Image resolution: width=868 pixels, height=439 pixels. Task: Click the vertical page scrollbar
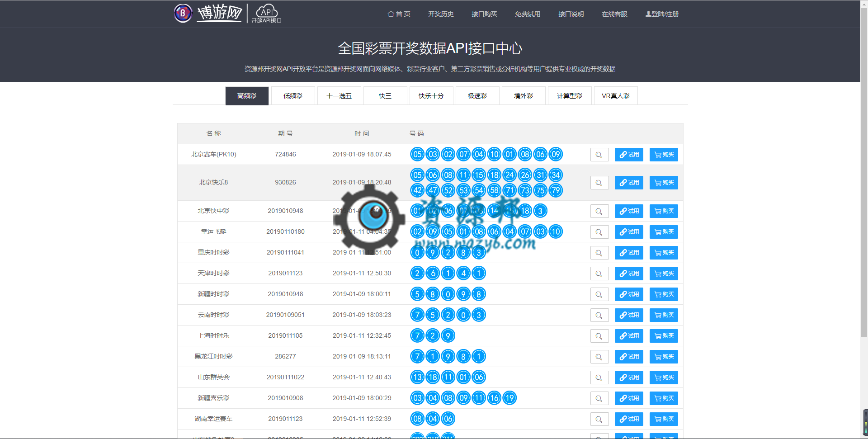click(x=864, y=172)
